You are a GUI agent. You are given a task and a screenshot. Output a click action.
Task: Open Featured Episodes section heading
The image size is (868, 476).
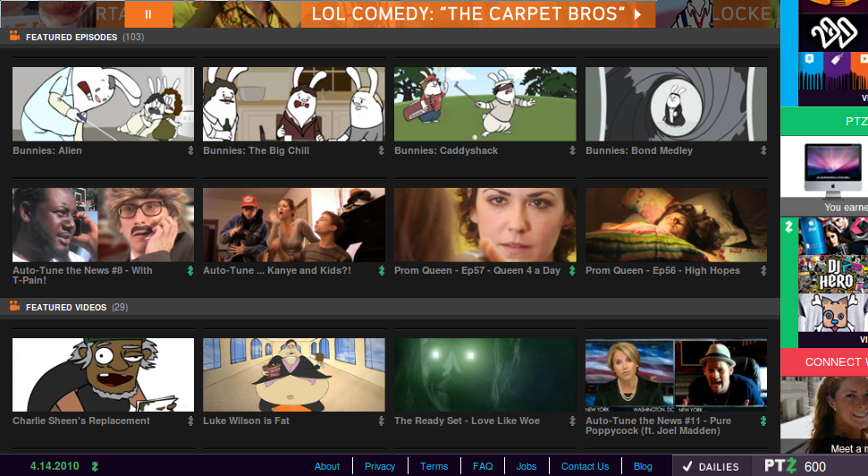tap(72, 37)
